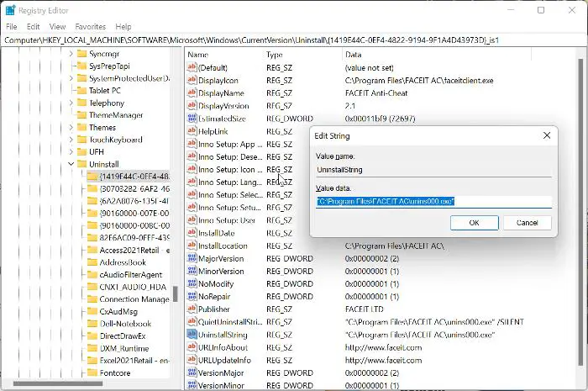Select the Access2021Retail key

[134, 251]
